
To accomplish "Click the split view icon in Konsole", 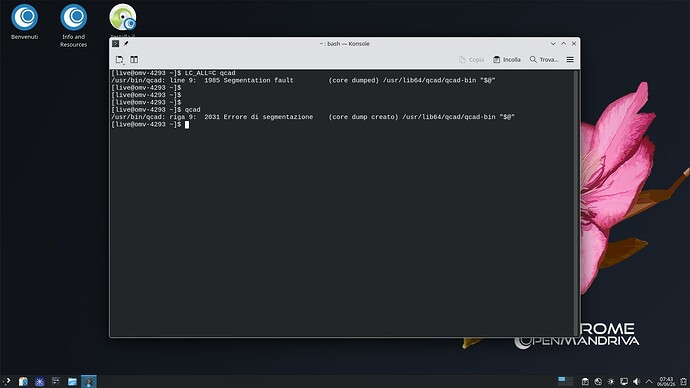I will click(x=134, y=59).
